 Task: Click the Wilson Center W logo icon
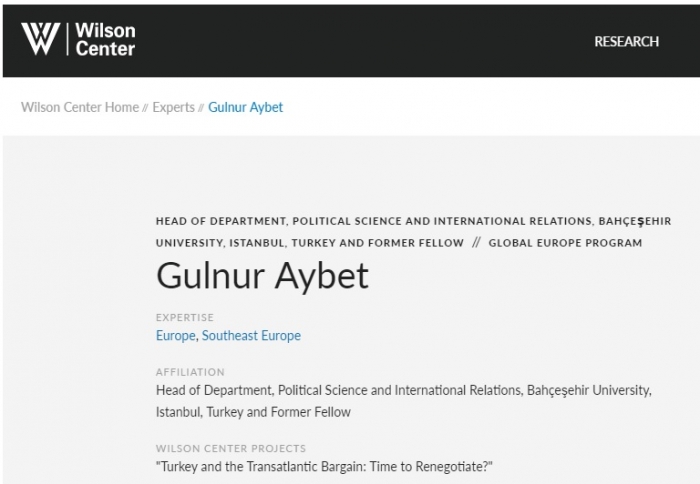tap(40, 39)
